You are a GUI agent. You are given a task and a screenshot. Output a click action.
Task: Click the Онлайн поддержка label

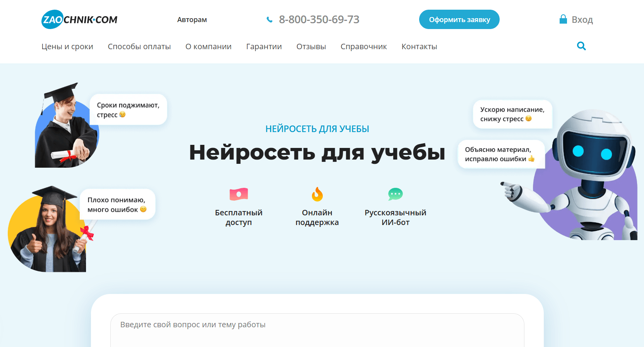coord(317,217)
